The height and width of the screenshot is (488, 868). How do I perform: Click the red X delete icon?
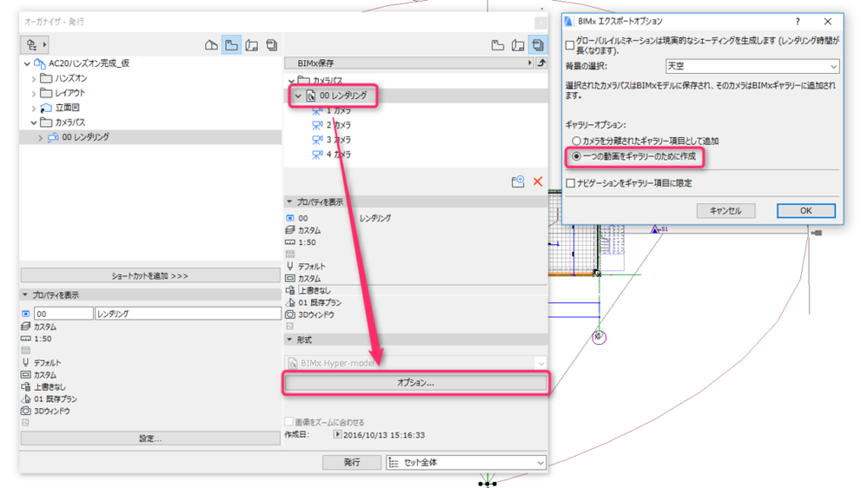point(538,181)
